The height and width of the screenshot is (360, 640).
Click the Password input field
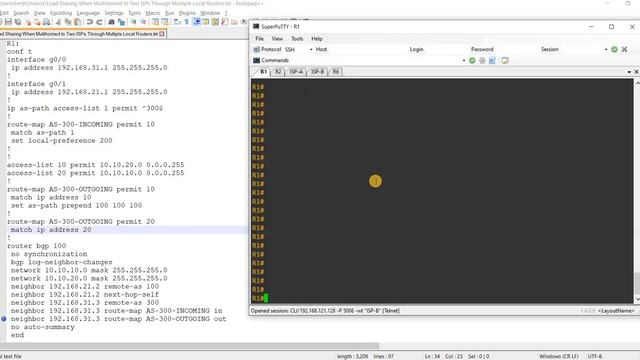coord(516,49)
